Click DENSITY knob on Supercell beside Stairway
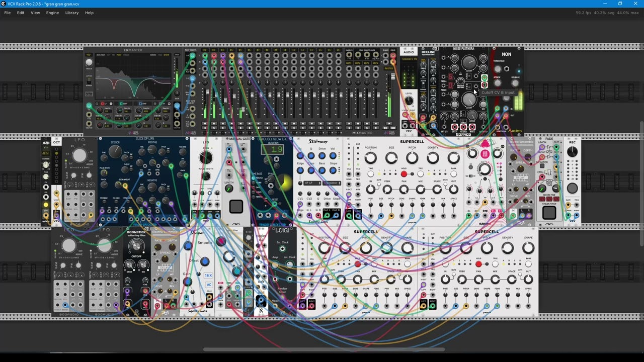Image resolution: width=644 pixels, height=362 pixels. pos(433,158)
